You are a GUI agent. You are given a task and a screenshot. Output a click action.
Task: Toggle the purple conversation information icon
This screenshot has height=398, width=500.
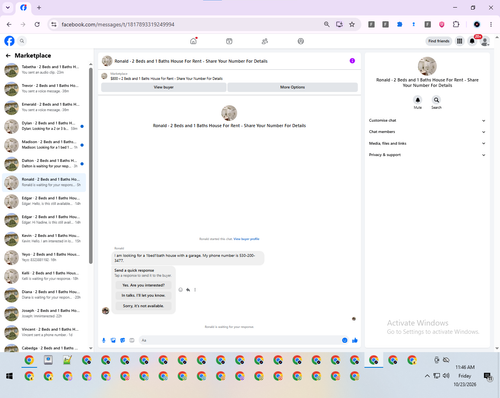click(352, 61)
